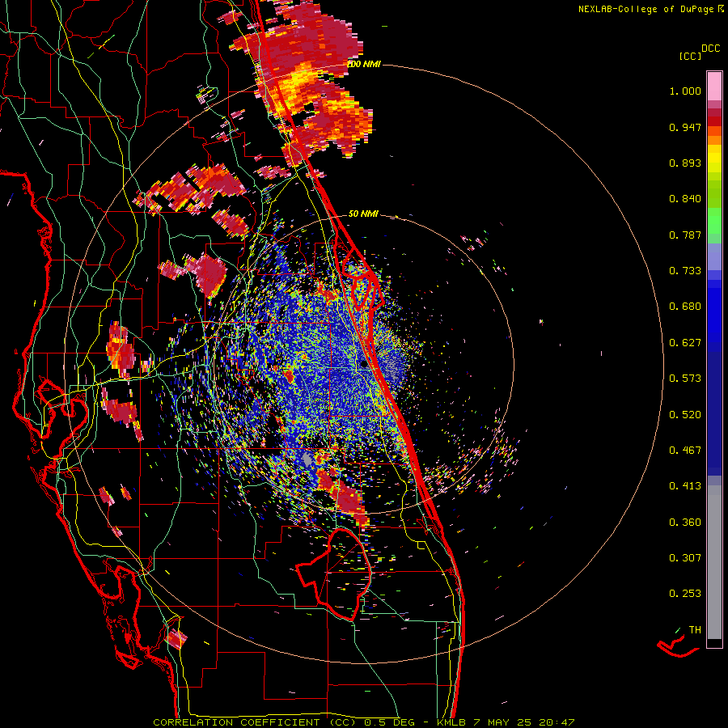Select the 0.840 legend value

click(685, 199)
